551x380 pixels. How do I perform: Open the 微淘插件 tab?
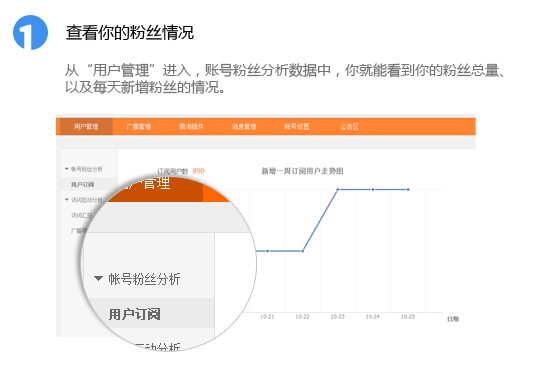click(x=191, y=127)
